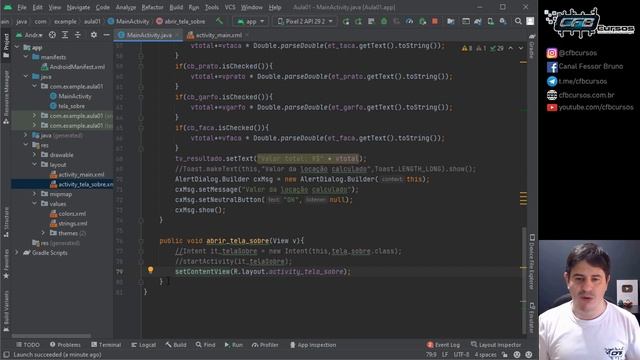Open Layout Inspector

[x=496, y=345]
